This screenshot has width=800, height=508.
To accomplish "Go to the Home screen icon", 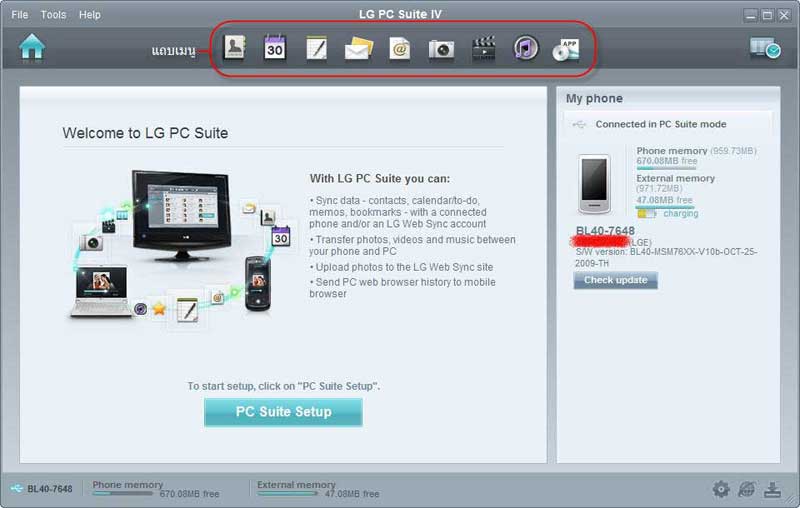I will (x=32, y=47).
